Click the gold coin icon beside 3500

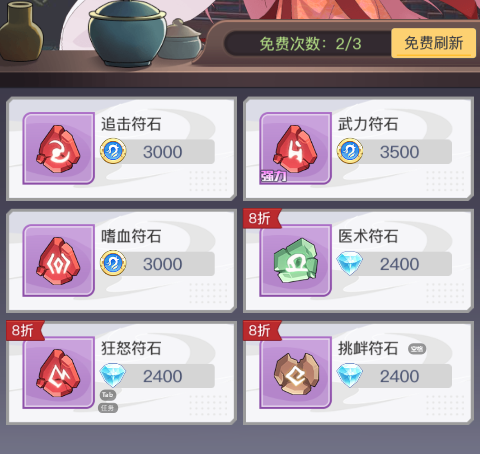pos(350,151)
